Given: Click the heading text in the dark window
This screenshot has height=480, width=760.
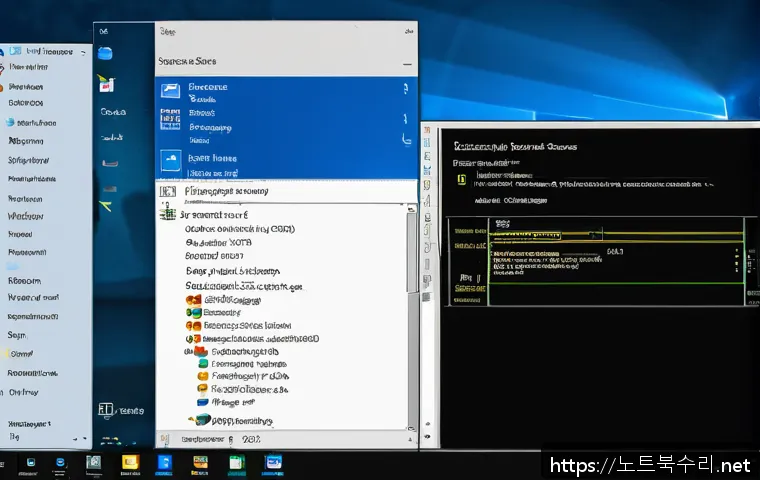Looking at the screenshot, I should pos(515,146).
